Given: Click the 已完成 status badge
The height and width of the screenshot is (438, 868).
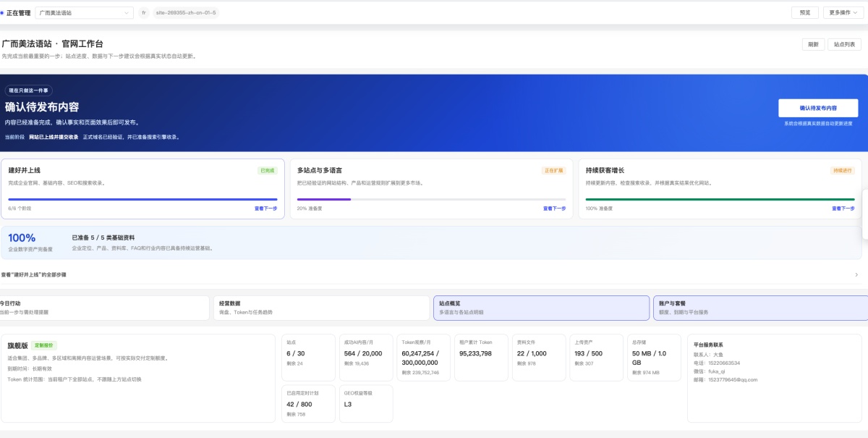Looking at the screenshot, I should click(268, 171).
